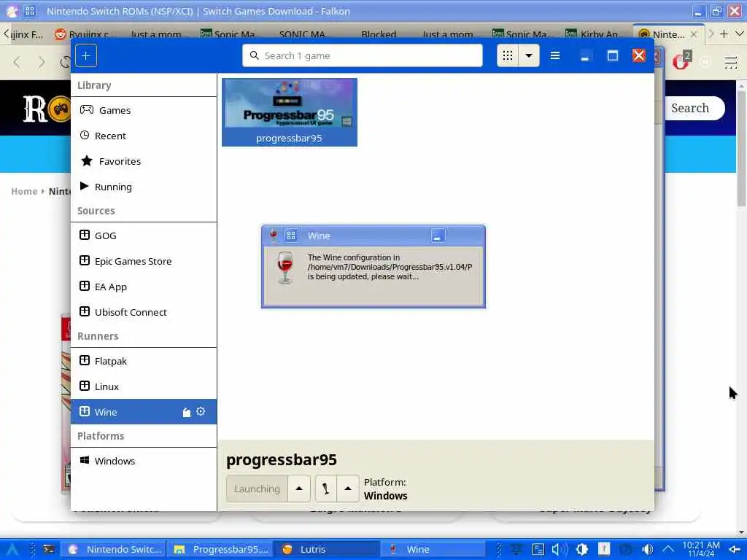This screenshot has height=560, width=747.
Task: Click the ad blocker icon in Falkon
Action: (x=681, y=61)
